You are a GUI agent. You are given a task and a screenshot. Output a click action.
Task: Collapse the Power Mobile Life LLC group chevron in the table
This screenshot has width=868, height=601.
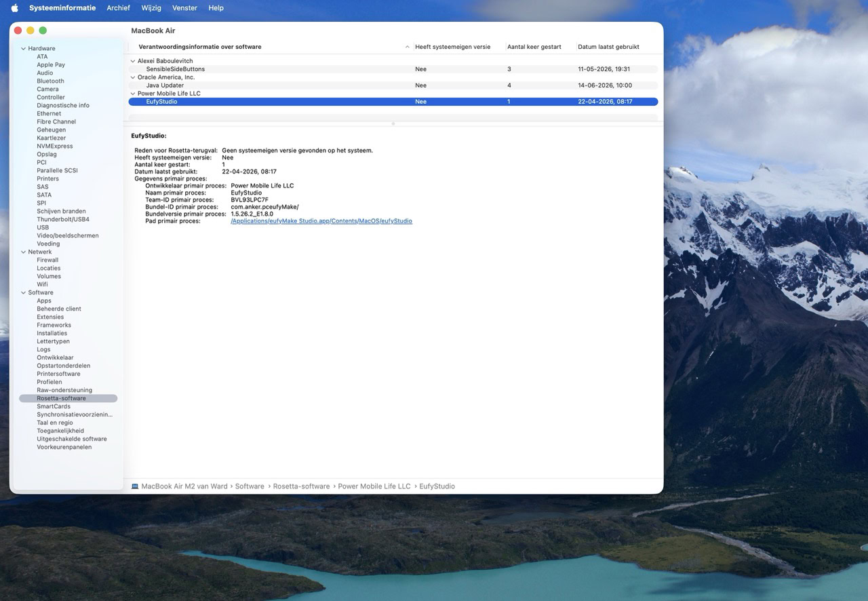pyautogui.click(x=133, y=94)
